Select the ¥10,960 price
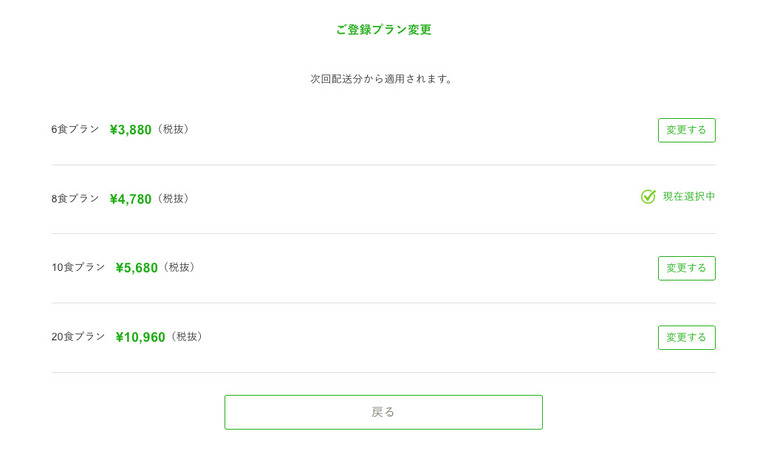Screen dimensions: 760x451 pos(140,338)
